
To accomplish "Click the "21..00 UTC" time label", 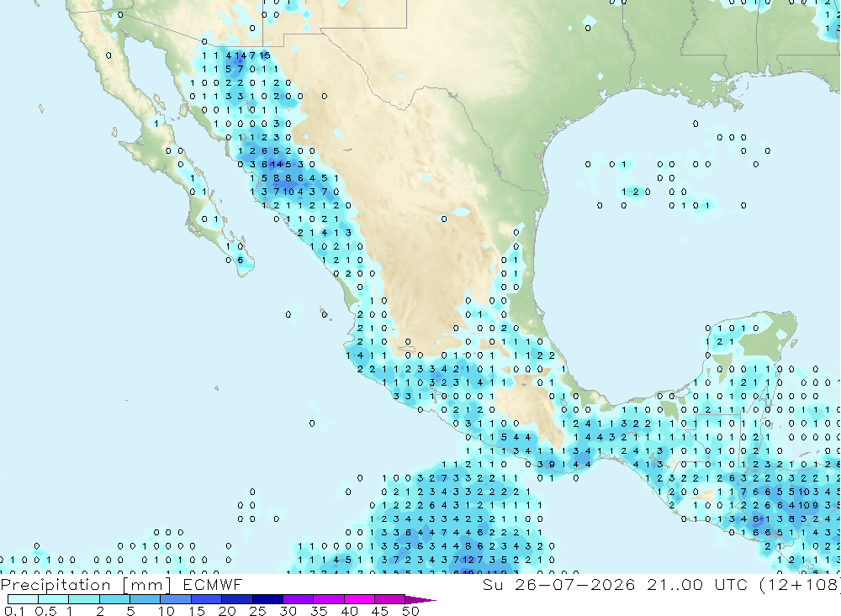I will [696, 584].
